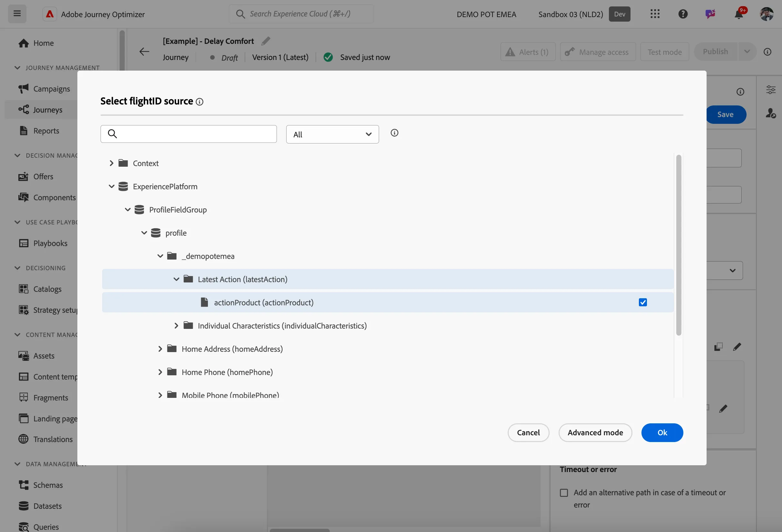The image size is (782, 532).
Task: Click the Save button in right panel
Action: [x=726, y=114]
